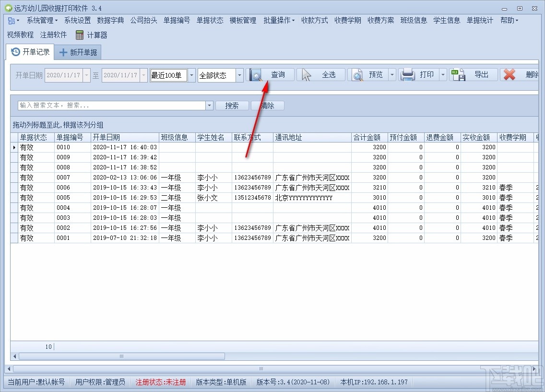545x392 pixels.
Task: Expand the search text history dropdown
Action: (209, 106)
